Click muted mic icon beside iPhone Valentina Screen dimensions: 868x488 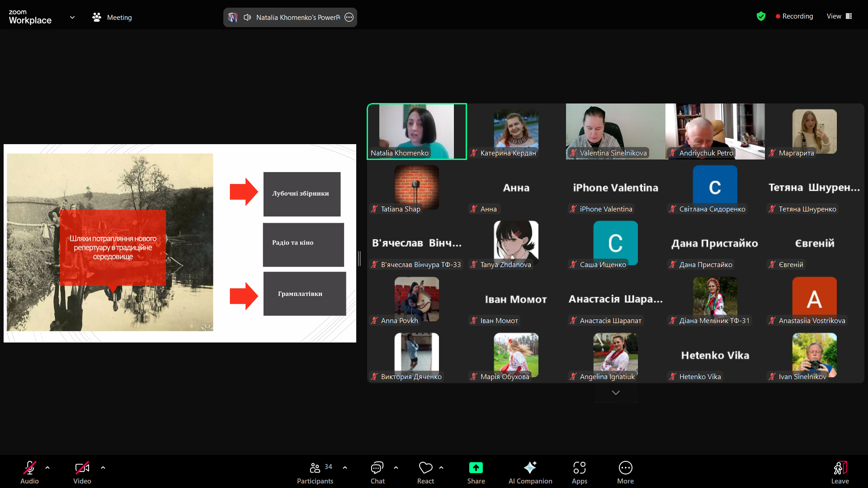click(x=573, y=209)
